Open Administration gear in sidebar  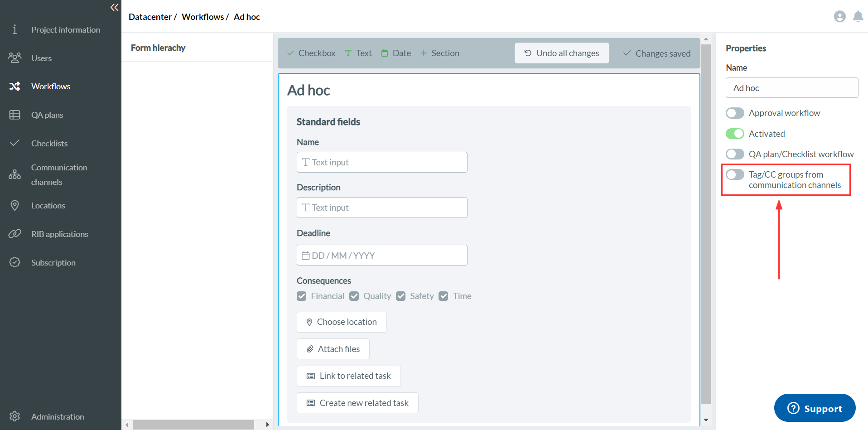pyautogui.click(x=14, y=416)
